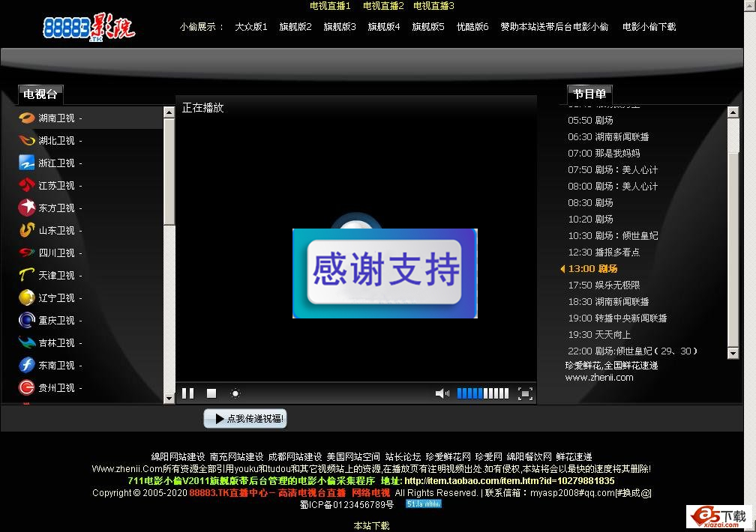756x532 pixels.
Task: Mute the player using the speaker icon
Action: [442, 393]
